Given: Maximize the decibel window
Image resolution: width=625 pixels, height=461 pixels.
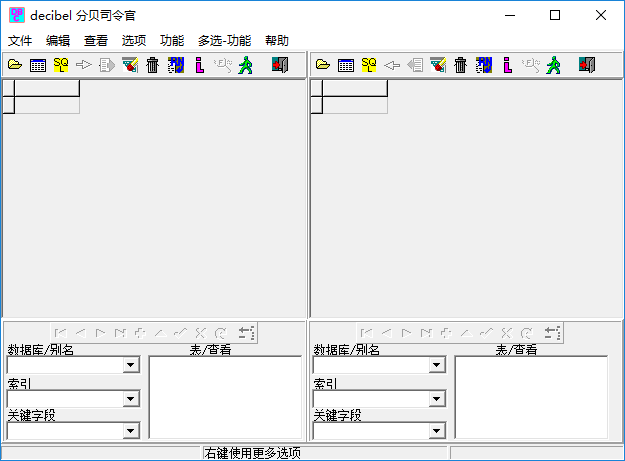Looking at the screenshot, I should point(555,15).
